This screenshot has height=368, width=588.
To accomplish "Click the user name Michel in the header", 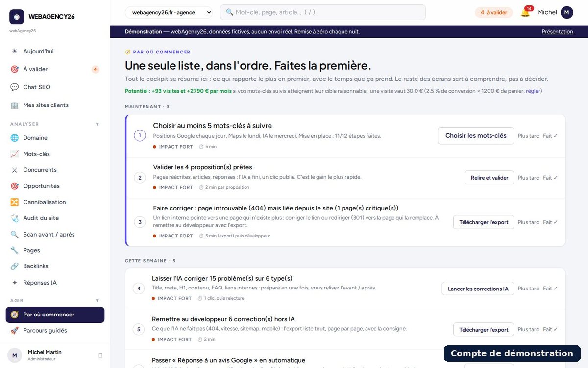I will [x=547, y=12].
